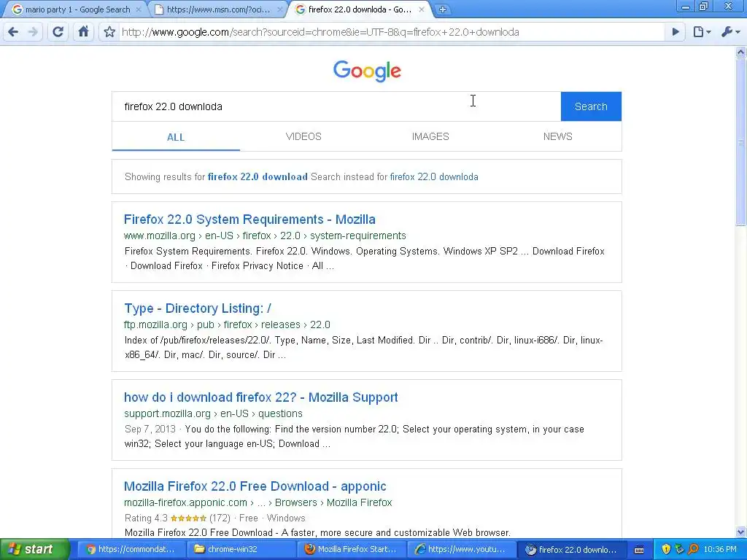Go back to the previous page
This screenshot has width=747, height=560.
coord(13,32)
